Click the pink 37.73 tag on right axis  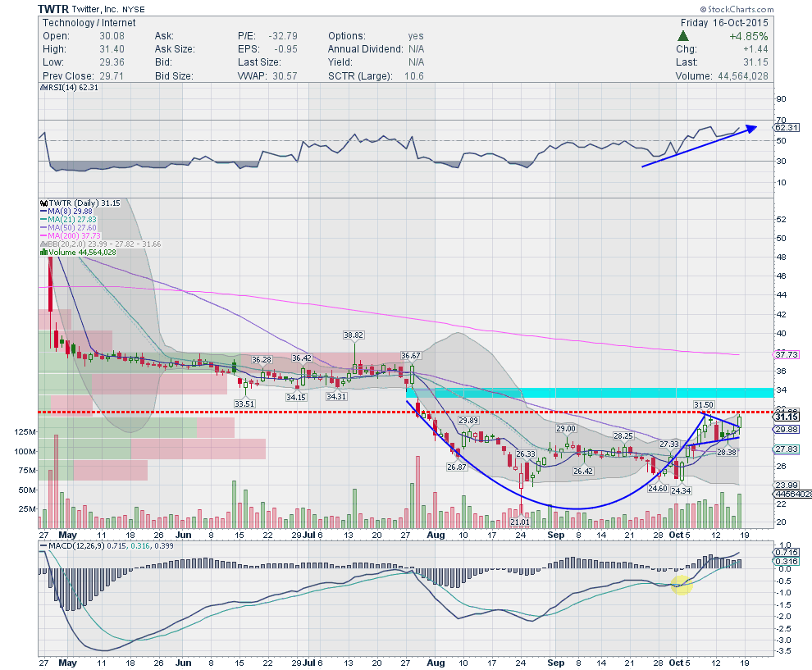(786, 354)
